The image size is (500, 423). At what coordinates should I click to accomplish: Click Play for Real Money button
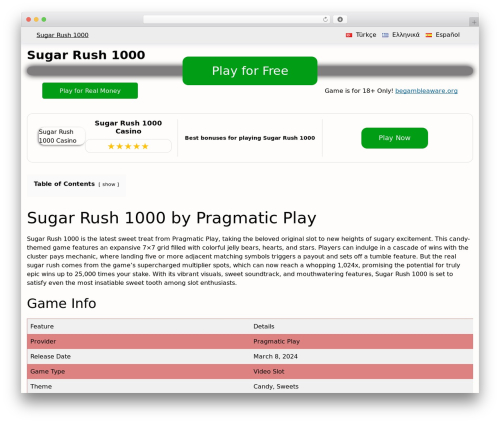click(90, 91)
